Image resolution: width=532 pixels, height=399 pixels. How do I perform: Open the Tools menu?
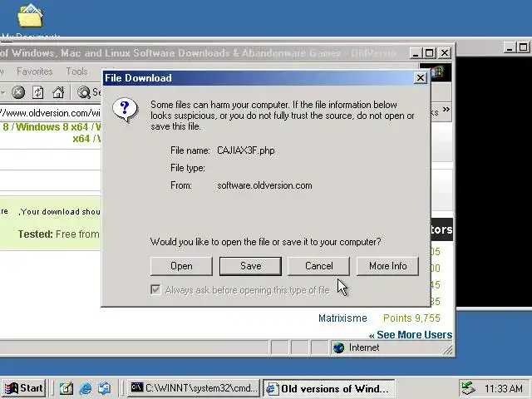click(x=77, y=71)
